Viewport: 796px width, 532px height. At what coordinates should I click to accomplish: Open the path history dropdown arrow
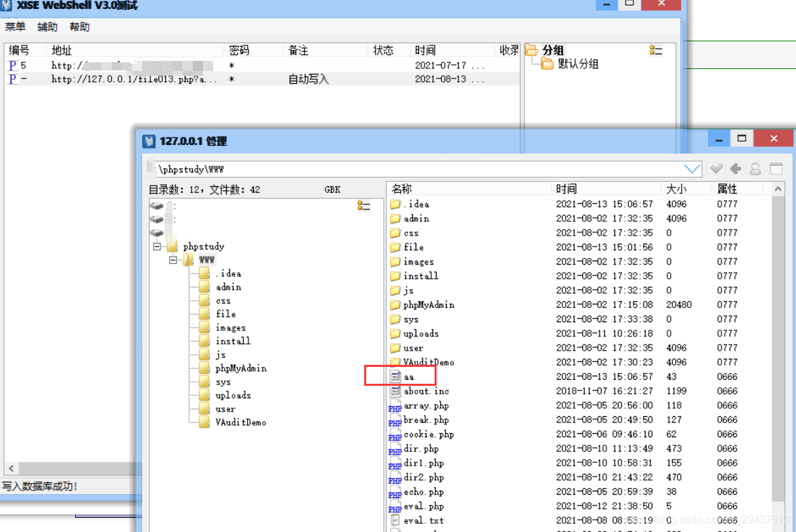pos(692,169)
